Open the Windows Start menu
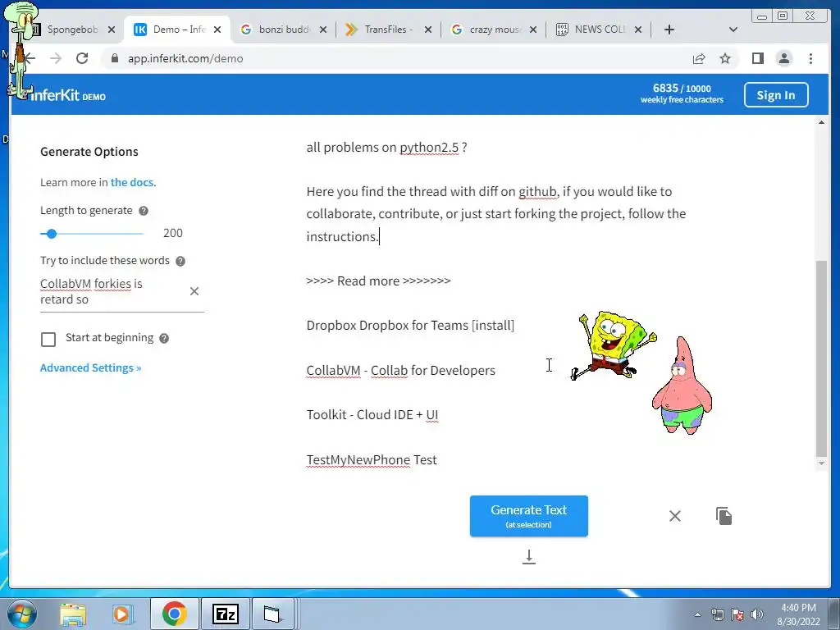The height and width of the screenshot is (630, 840). (21, 614)
